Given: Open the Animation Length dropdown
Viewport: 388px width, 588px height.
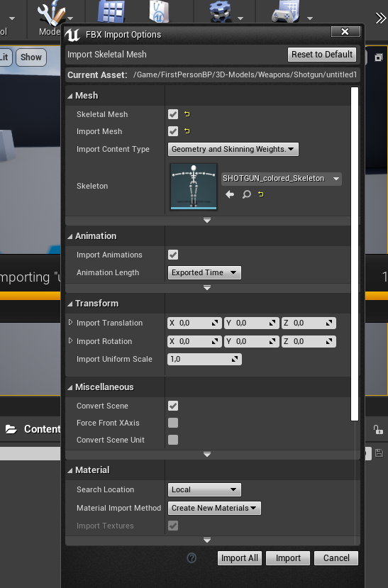Looking at the screenshot, I should tap(204, 272).
